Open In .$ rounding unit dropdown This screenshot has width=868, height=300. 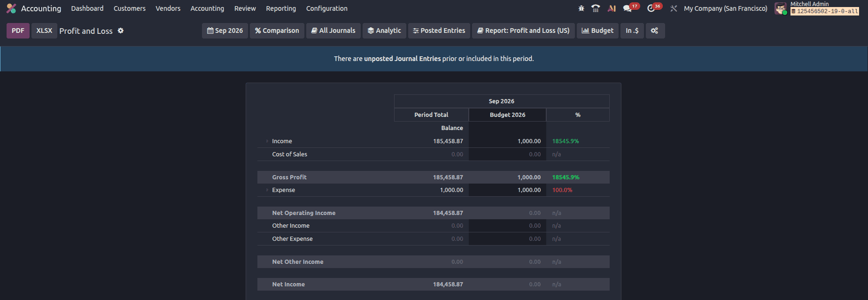click(x=632, y=31)
